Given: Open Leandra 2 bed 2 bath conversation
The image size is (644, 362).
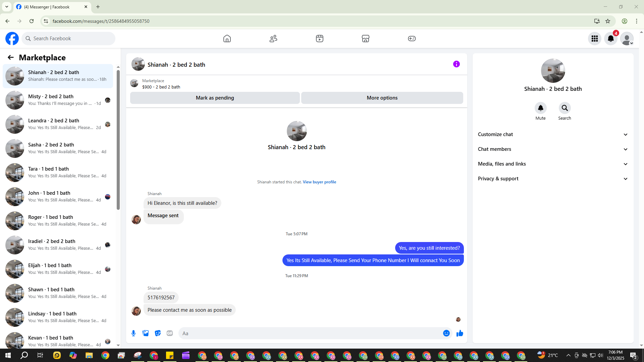Looking at the screenshot, I should click(x=58, y=124).
